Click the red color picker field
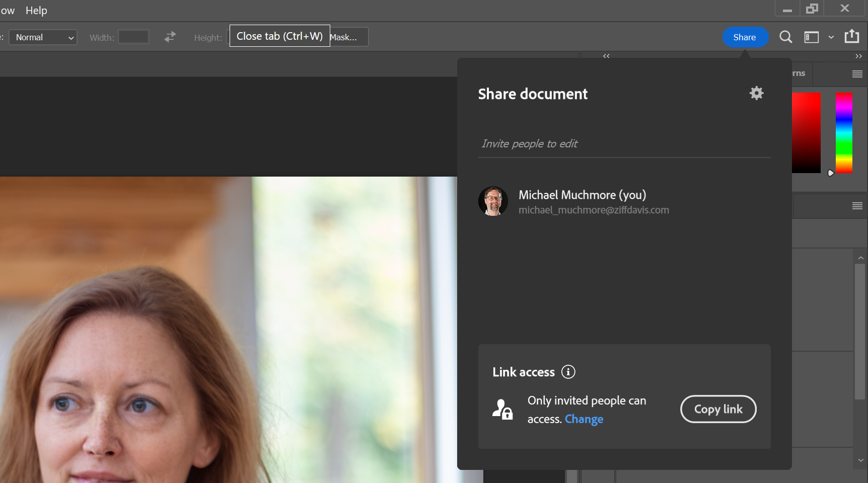The image size is (868, 483). [x=806, y=132]
